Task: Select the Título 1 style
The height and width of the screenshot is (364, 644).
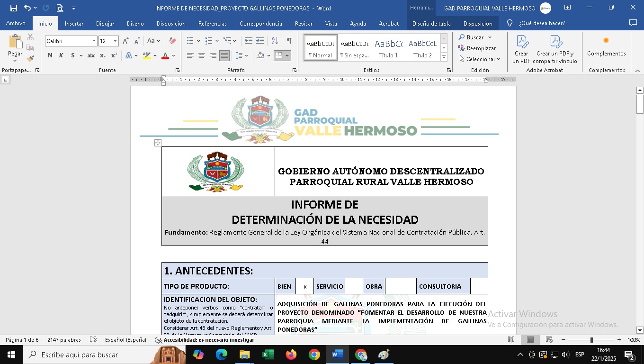Action: click(x=388, y=47)
